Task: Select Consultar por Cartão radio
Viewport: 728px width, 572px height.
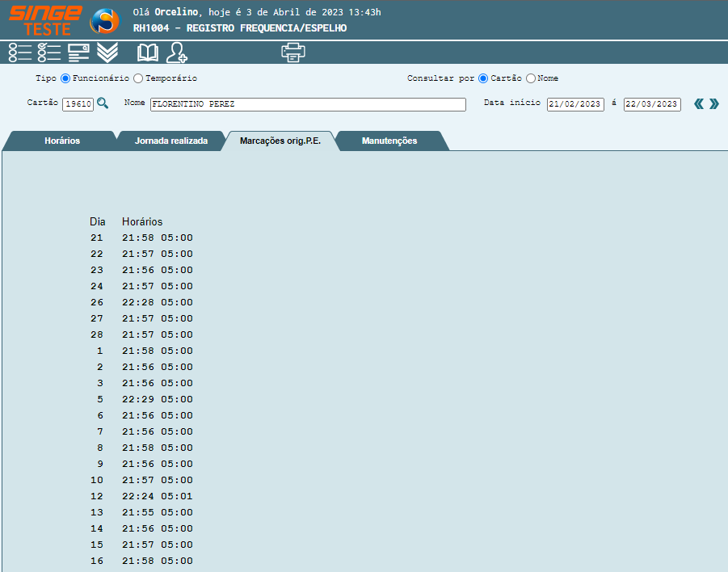Action: click(483, 78)
